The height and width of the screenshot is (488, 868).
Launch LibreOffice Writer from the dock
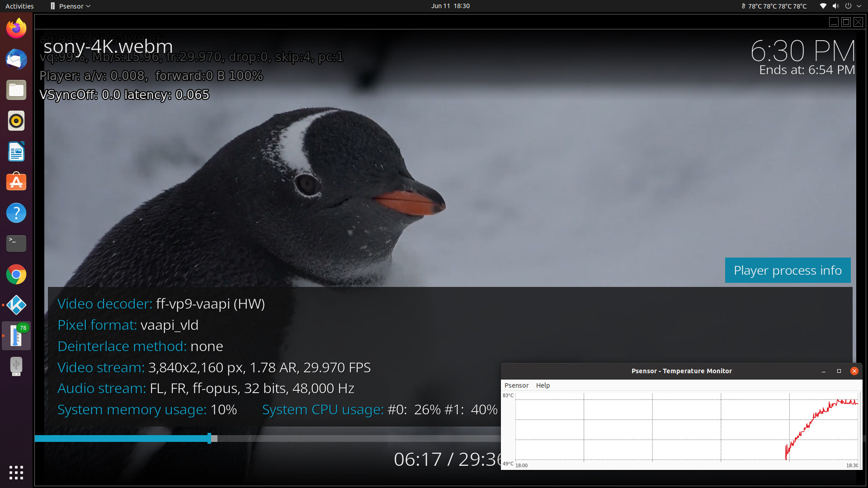pyautogui.click(x=16, y=151)
